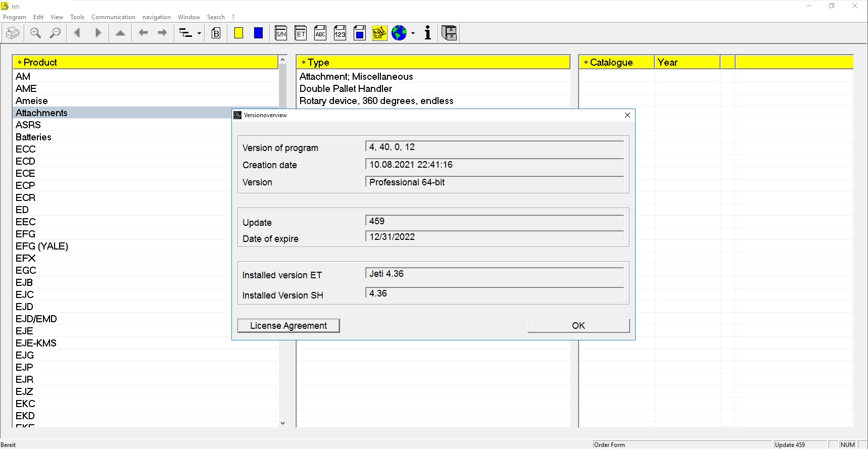The height and width of the screenshot is (449, 868).
Task: Open the dropdown arrow beside tree structure icon
Action: pos(199,34)
